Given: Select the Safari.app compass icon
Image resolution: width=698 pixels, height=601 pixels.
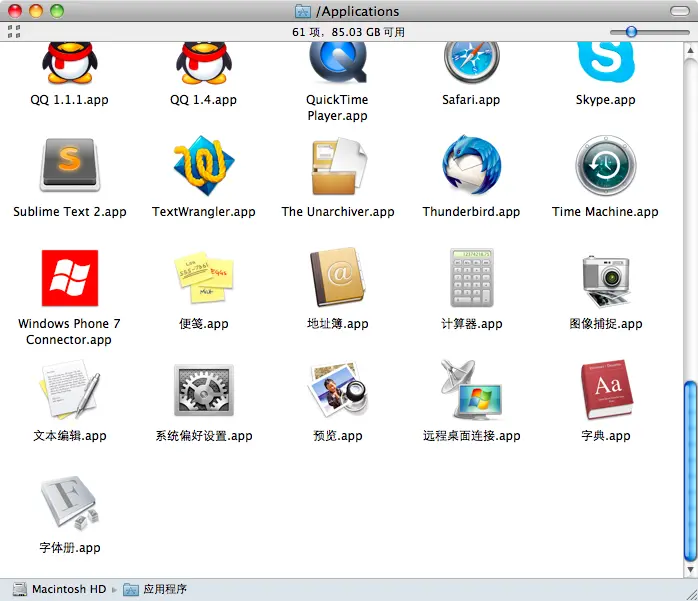Looking at the screenshot, I should pyautogui.click(x=471, y=63).
